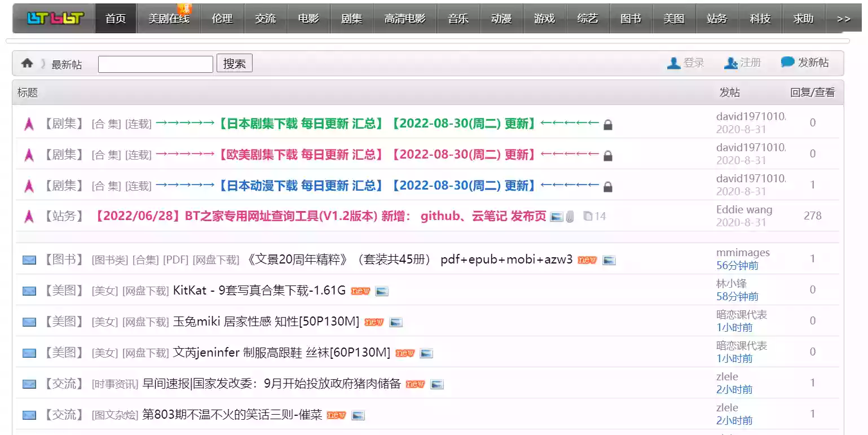This screenshot has height=435, width=868.
Task: Click the 登录 user icon
Action: click(673, 63)
